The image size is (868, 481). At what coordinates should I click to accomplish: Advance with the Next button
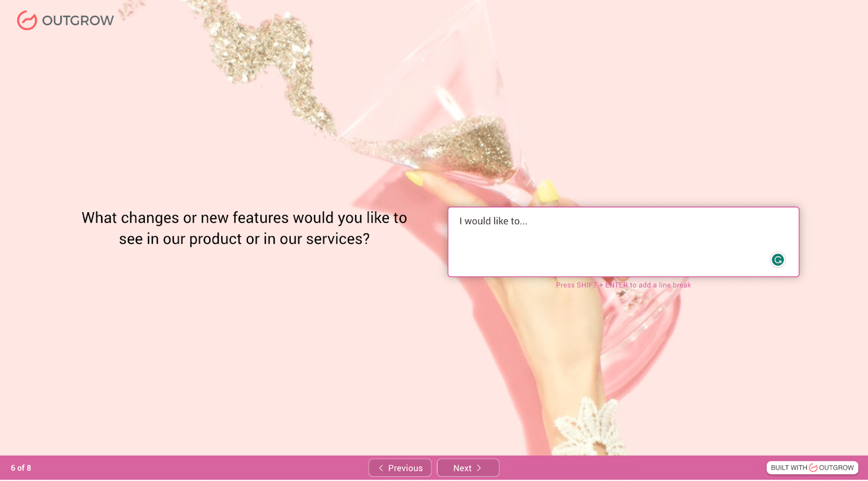468,468
